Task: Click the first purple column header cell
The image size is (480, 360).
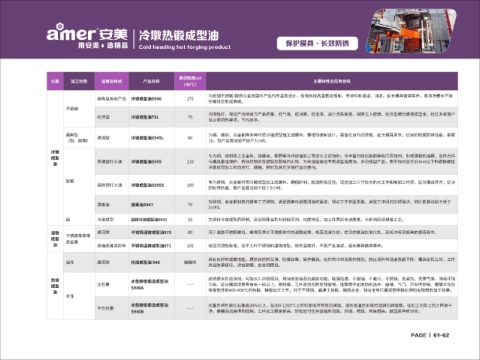Action: pyautogui.click(x=55, y=81)
